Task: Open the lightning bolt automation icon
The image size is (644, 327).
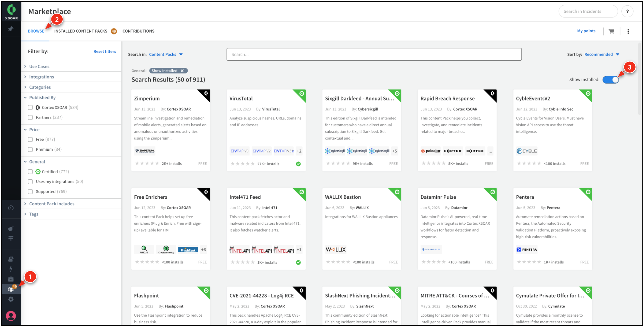Action: 11,269
